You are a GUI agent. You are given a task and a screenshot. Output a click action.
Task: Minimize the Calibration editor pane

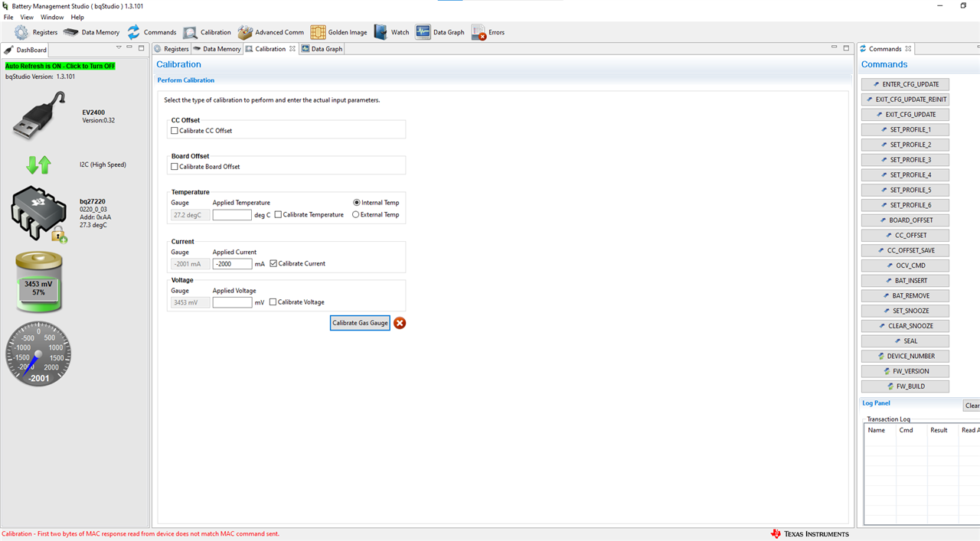(835, 47)
